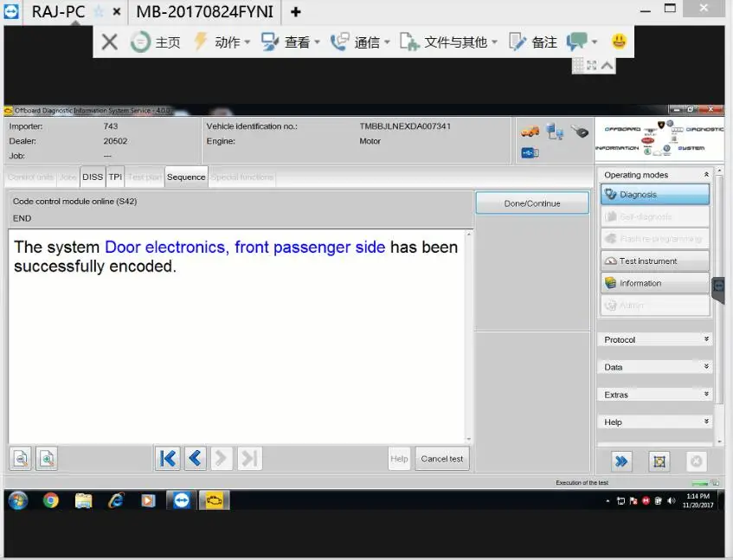733x560 pixels.
Task: Select the Test instrument mode
Action: [x=655, y=261]
